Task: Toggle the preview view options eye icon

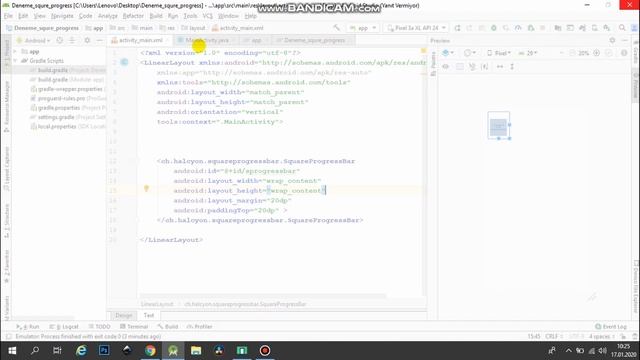Action: coord(446,67)
